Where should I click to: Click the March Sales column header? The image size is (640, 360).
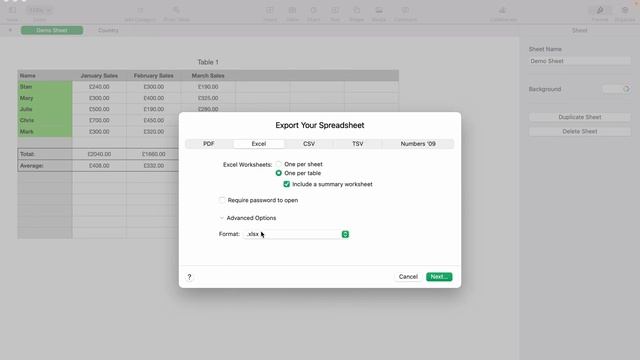tap(208, 76)
